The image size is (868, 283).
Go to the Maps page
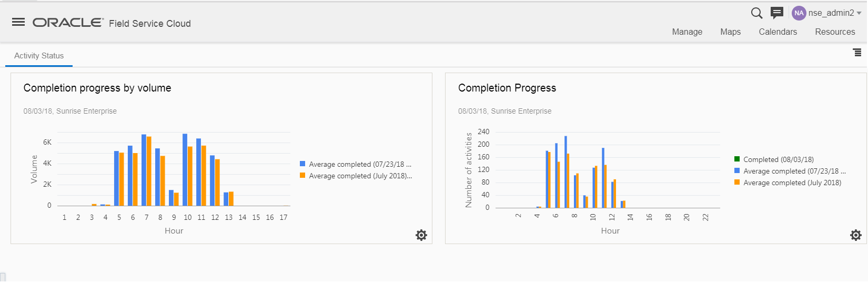(x=730, y=32)
